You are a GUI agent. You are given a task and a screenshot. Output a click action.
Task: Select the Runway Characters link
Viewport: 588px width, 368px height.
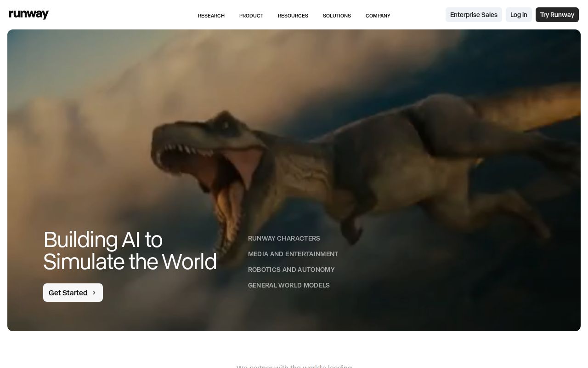point(284,238)
